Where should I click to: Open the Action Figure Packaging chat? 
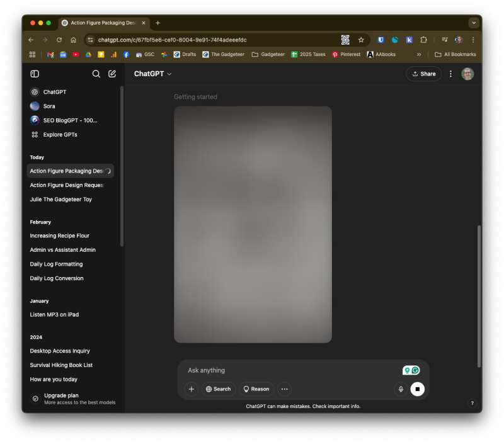point(71,171)
